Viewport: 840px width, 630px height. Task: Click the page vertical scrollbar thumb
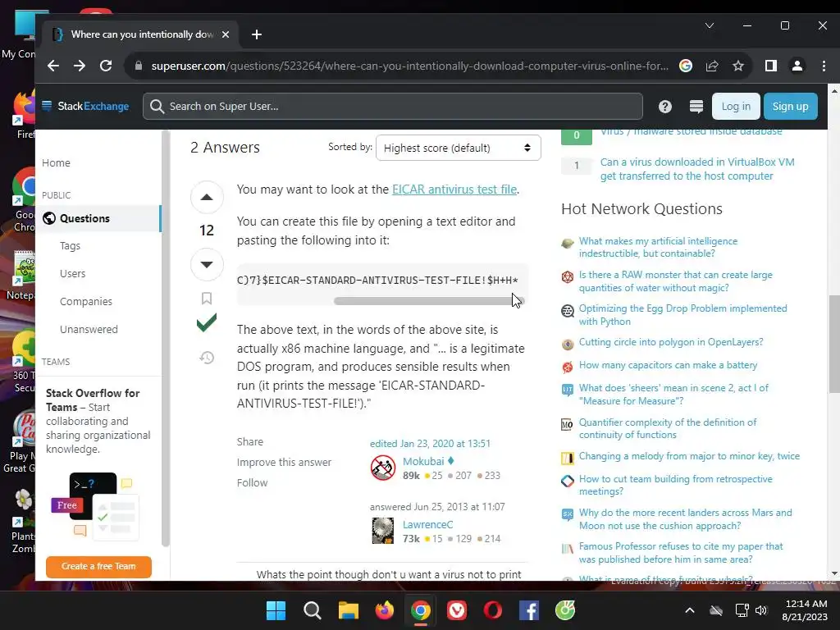pyautogui.click(x=834, y=344)
